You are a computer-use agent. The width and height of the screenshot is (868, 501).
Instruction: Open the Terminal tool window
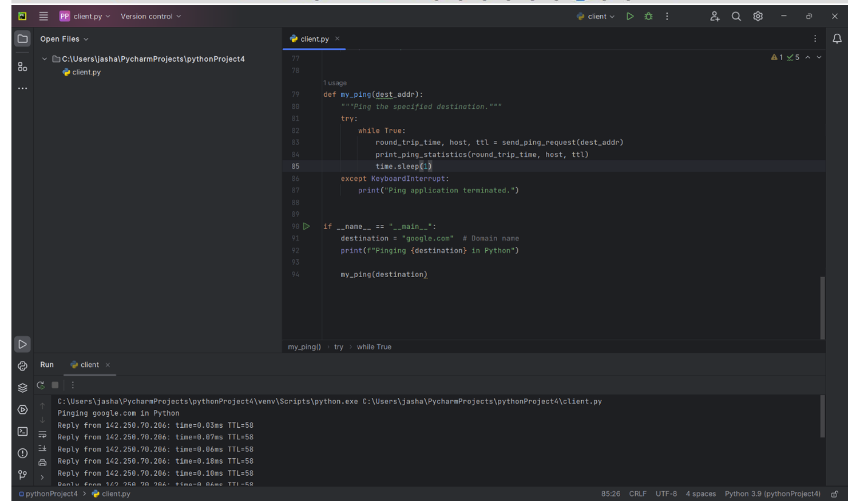click(x=22, y=431)
